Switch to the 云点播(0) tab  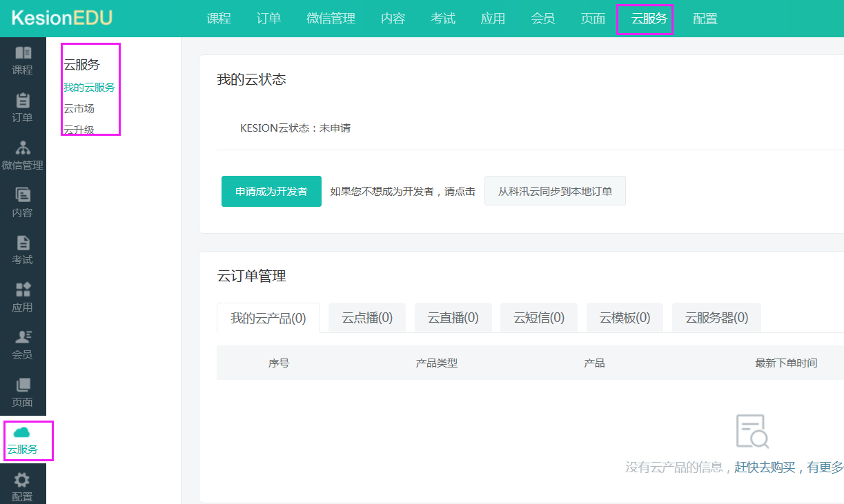pos(367,318)
